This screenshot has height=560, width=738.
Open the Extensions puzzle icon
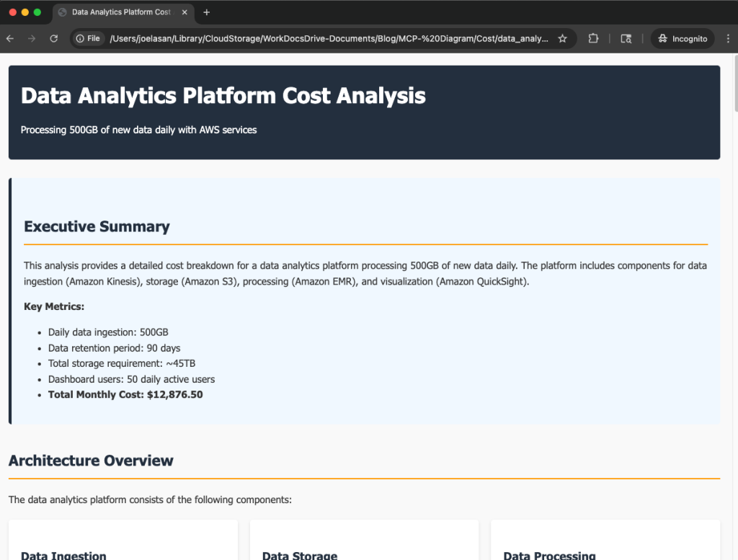click(593, 38)
